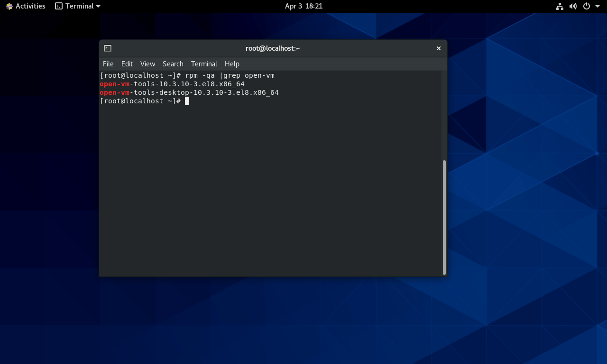Click the open-vm-tools-desktop-10.3.10-3.el8.x86_64 line

click(189, 92)
